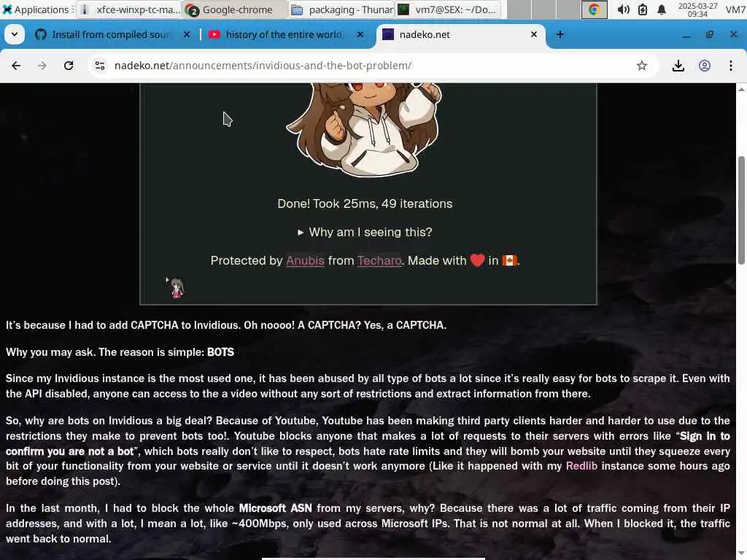Click the browser forward arrow
747x560 pixels.
(42, 66)
